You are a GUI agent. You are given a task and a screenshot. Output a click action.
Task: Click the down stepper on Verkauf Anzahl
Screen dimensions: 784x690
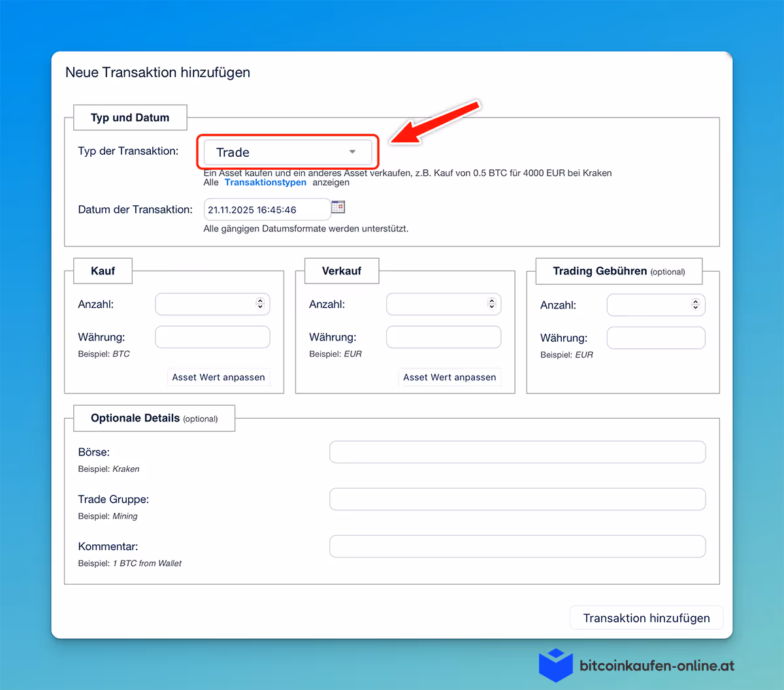pos(491,306)
